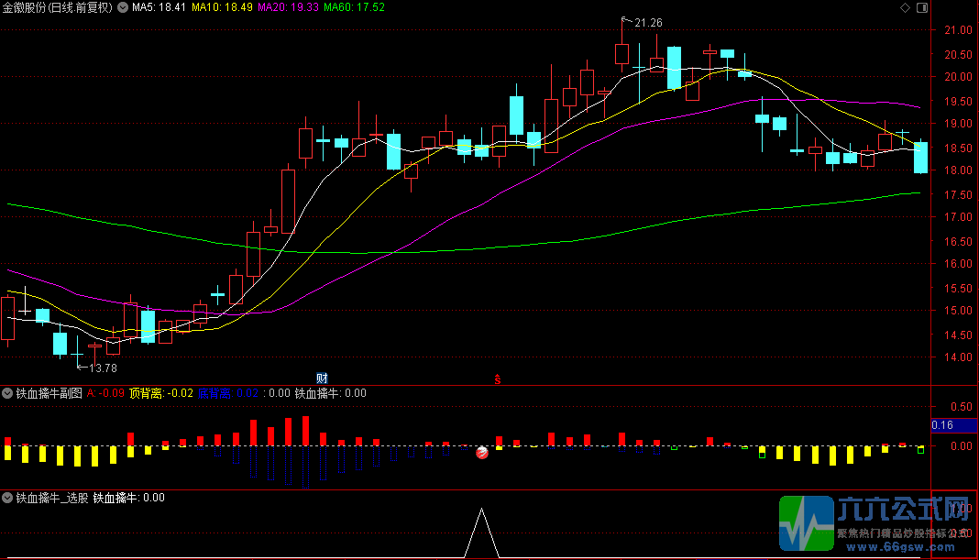Select the stock title 金徽股份(日线.前复权)
Image resolution: width=979 pixels, height=560 pixels.
(x=58, y=7)
